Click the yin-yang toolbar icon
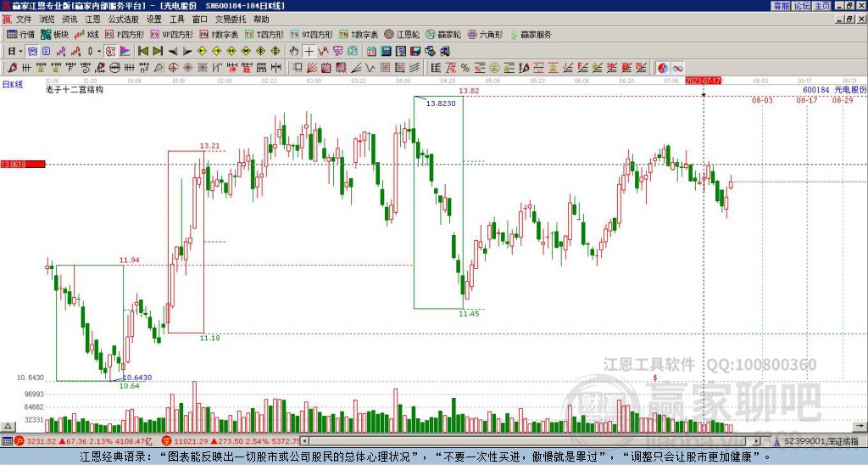The image size is (868, 465). tap(662, 68)
